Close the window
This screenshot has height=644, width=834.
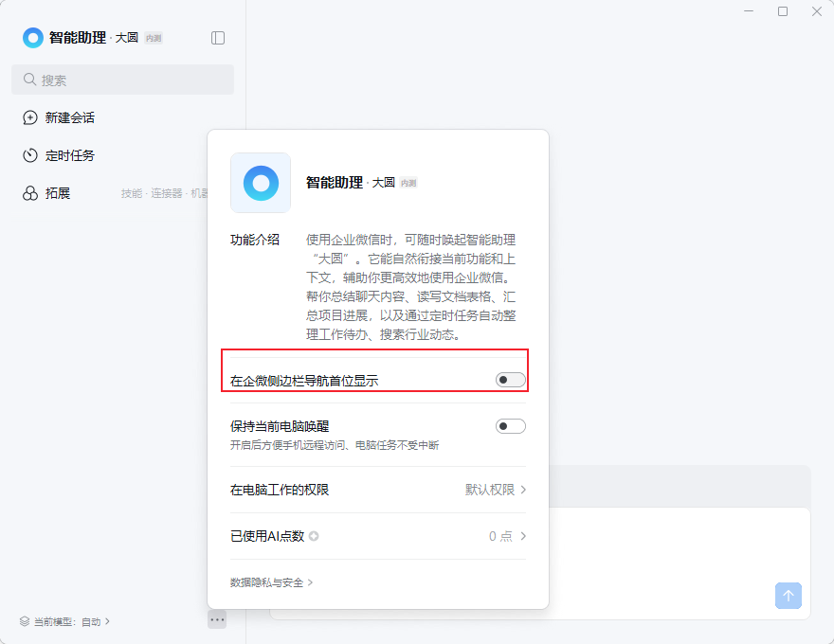click(x=816, y=11)
